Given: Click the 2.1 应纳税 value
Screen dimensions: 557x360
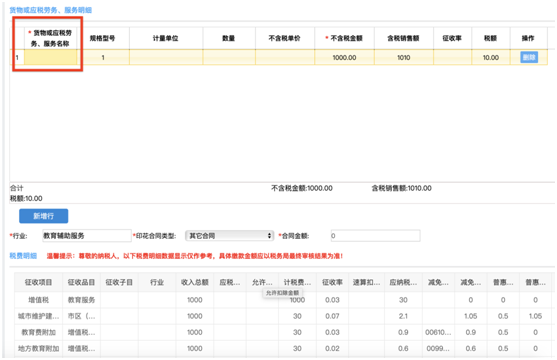Looking at the screenshot, I should (x=403, y=316).
